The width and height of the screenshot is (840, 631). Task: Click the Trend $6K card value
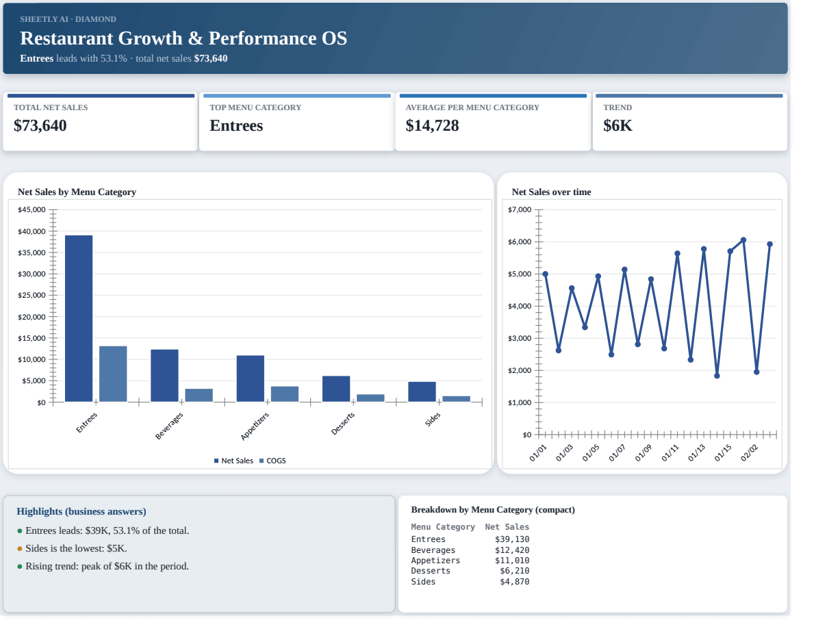point(618,126)
